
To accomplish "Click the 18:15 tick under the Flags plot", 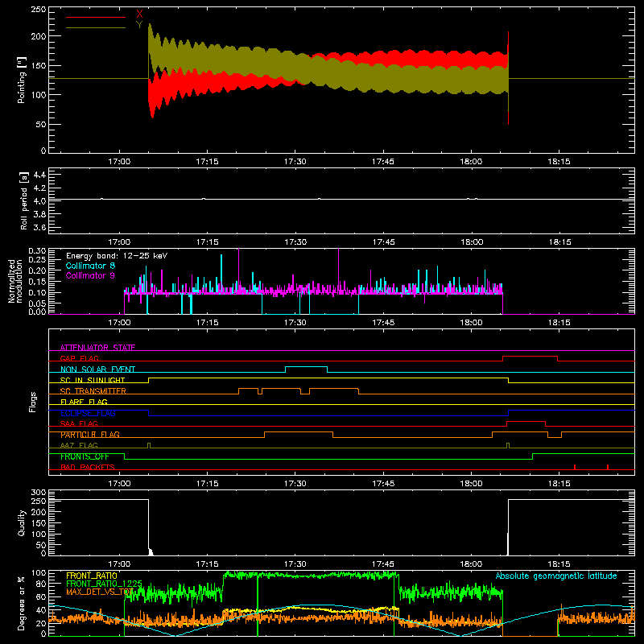I will [559, 484].
